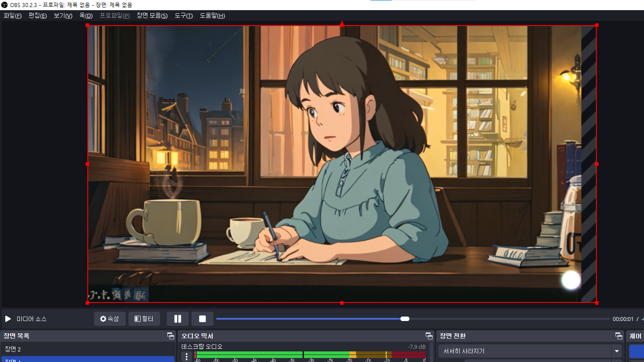Click the 00:00:01 elapsed time label
Screen dimensions: 644x362
(623, 319)
